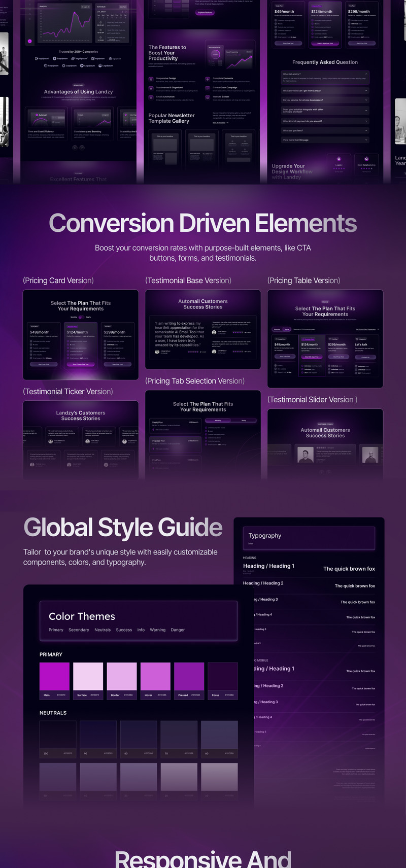Click the Email Automation feature icon
Screen dimensions: 406x868
(151, 97)
